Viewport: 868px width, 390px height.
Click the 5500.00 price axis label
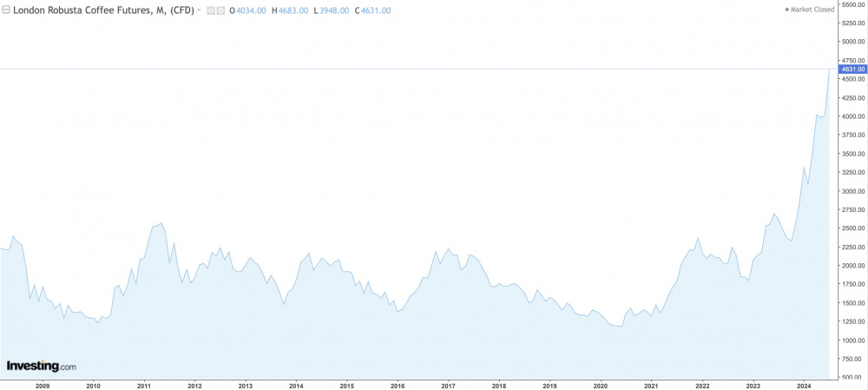[x=853, y=4]
